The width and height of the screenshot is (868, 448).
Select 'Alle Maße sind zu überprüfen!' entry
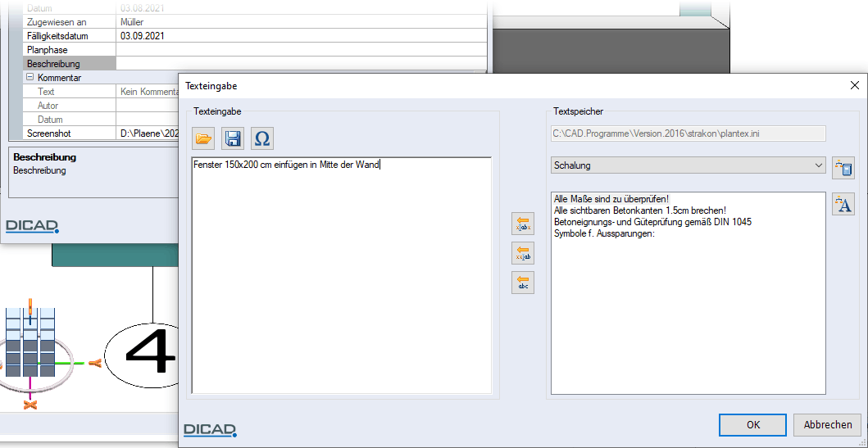[611, 199]
